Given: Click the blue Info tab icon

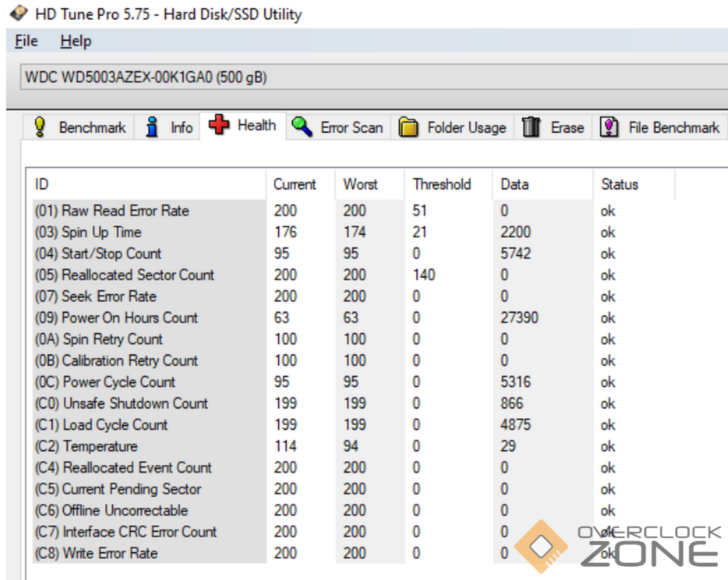Looking at the screenshot, I should (x=152, y=127).
